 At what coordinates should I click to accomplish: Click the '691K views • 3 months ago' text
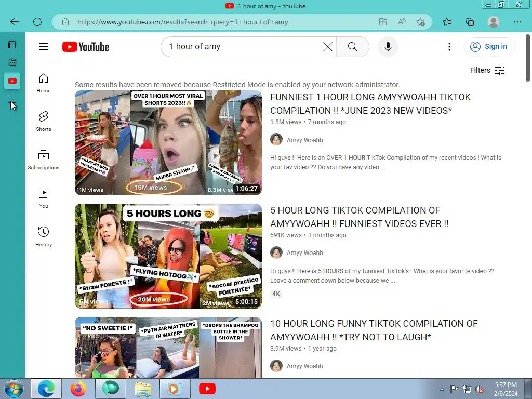click(x=308, y=235)
